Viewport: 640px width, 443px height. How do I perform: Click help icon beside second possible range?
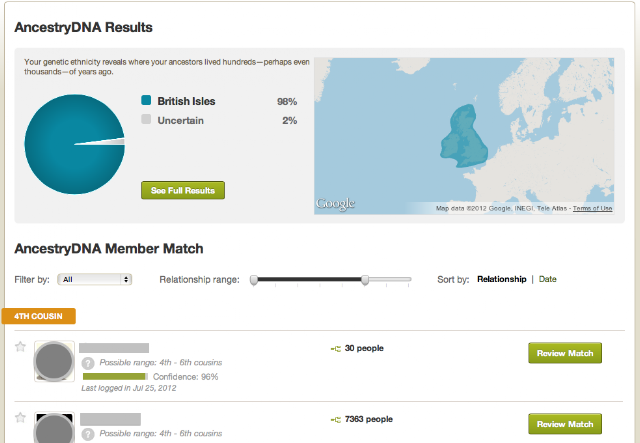click(88, 434)
